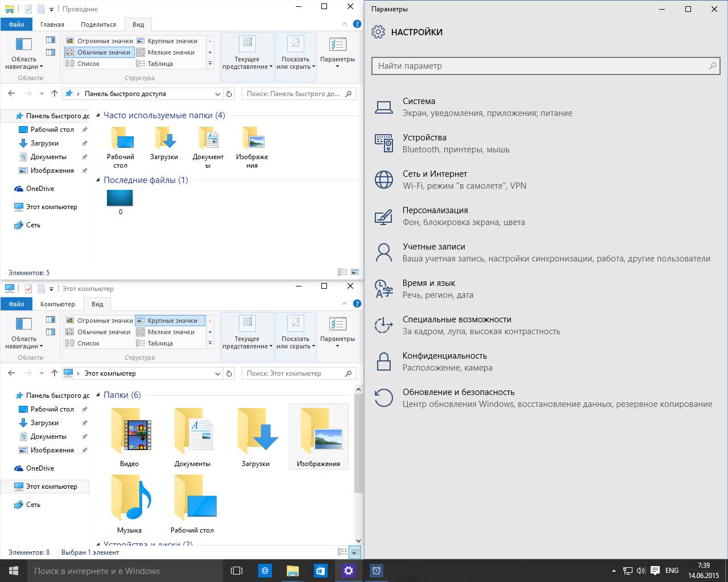This screenshot has height=582, width=728.
Task: Switch to large icons view in Проводник status bar
Action: coord(355,273)
